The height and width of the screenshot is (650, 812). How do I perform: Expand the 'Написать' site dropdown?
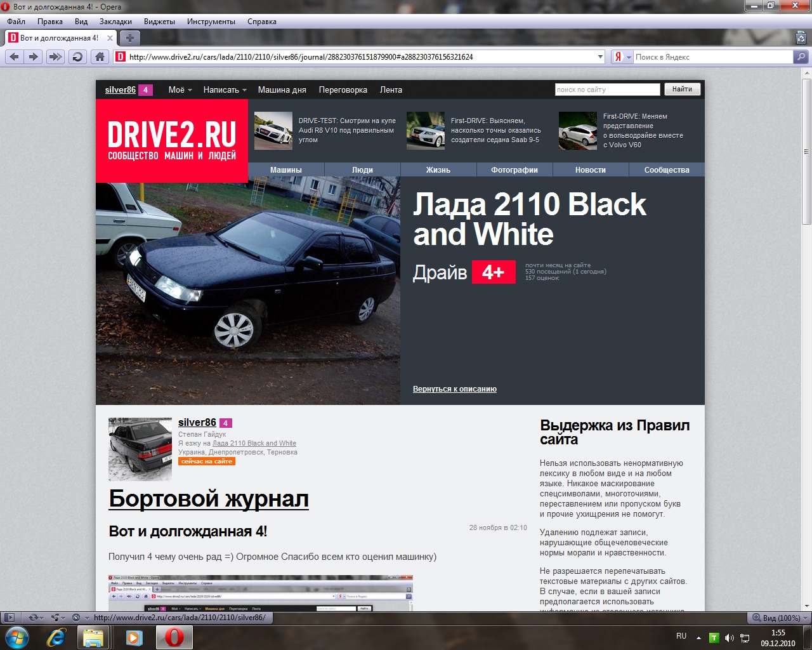tap(225, 90)
